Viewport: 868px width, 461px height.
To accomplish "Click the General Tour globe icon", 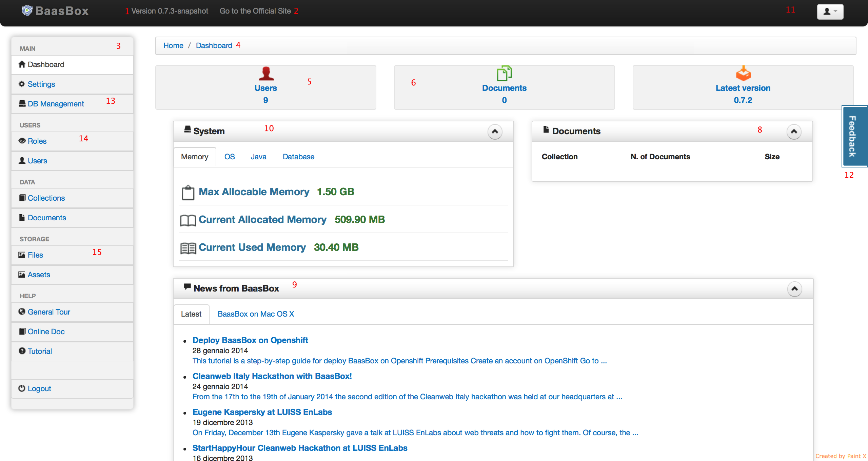I will pyautogui.click(x=22, y=312).
